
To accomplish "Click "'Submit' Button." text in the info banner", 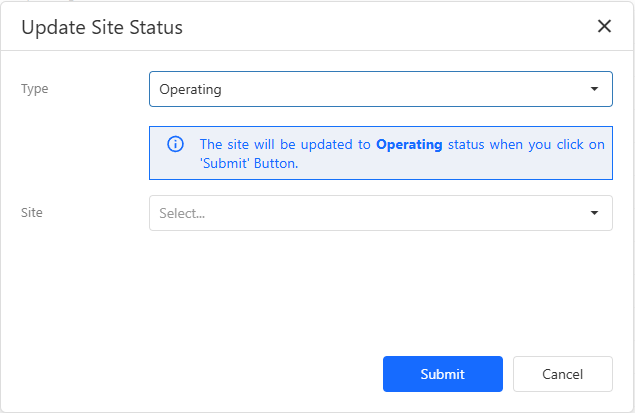I will (249, 164).
